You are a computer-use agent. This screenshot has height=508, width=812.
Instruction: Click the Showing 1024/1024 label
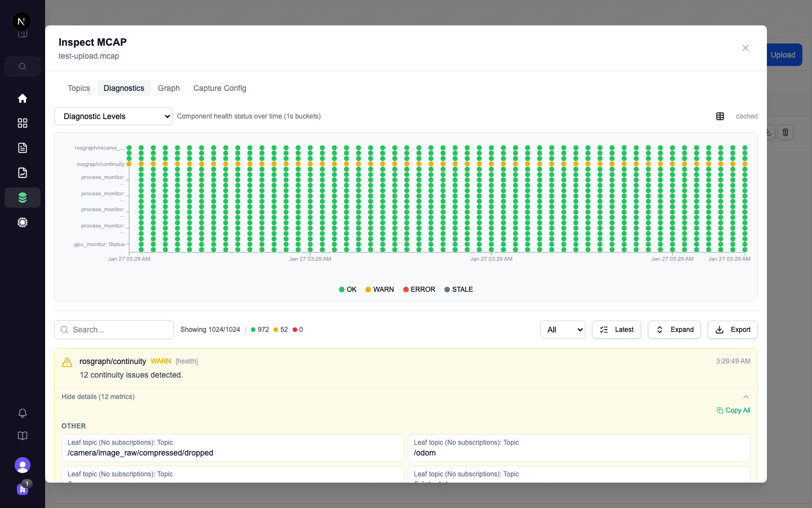click(x=210, y=330)
